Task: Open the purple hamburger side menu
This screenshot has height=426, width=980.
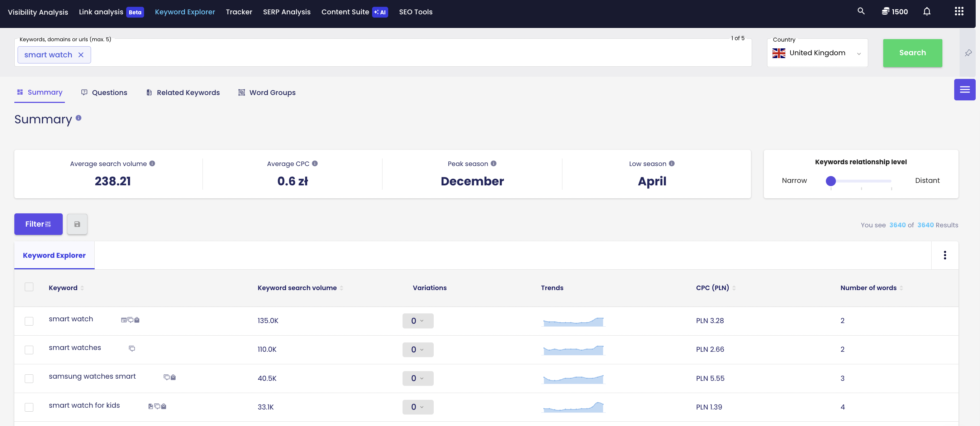Action: [x=964, y=89]
